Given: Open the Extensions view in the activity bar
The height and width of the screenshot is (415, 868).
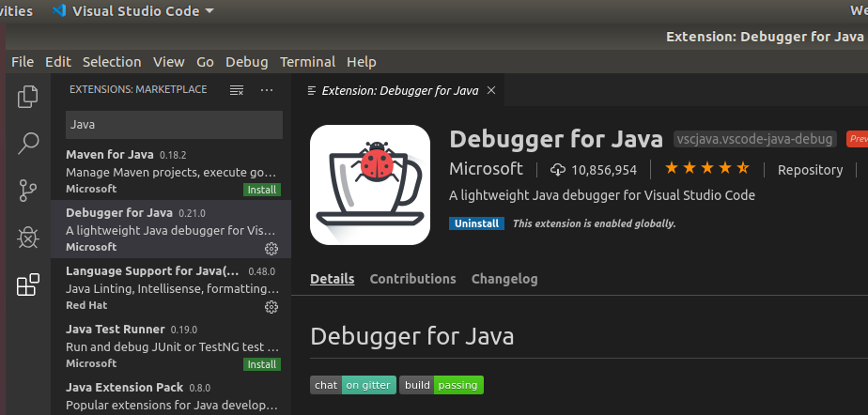Looking at the screenshot, I should pos(27,285).
